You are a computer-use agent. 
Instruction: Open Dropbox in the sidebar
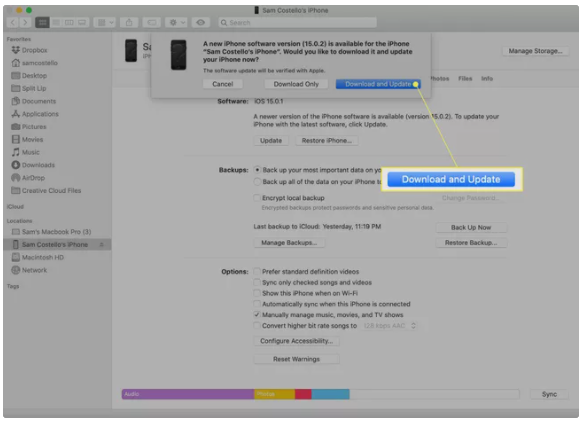pos(34,50)
